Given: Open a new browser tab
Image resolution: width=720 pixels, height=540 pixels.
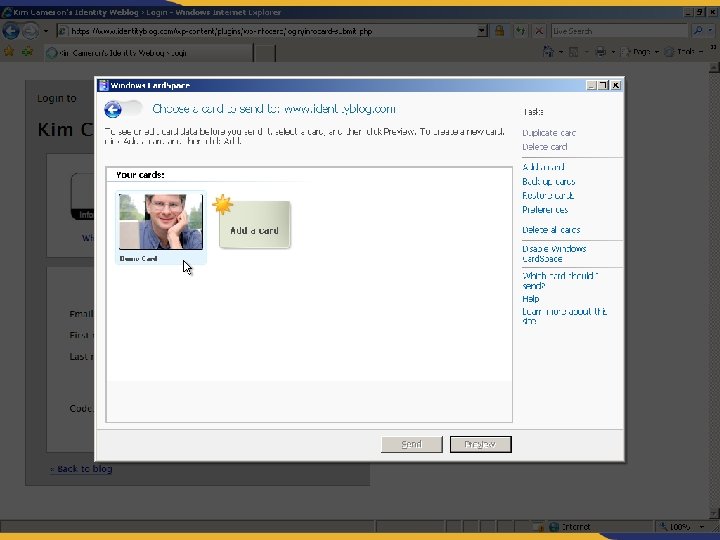Looking at the screenshot, I should [x=264, y=53].
